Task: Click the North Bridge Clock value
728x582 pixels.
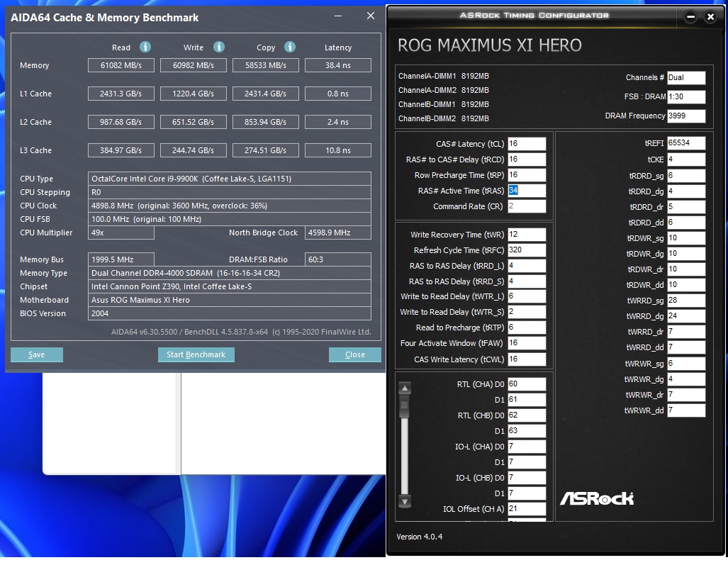Action: point(338,233)
